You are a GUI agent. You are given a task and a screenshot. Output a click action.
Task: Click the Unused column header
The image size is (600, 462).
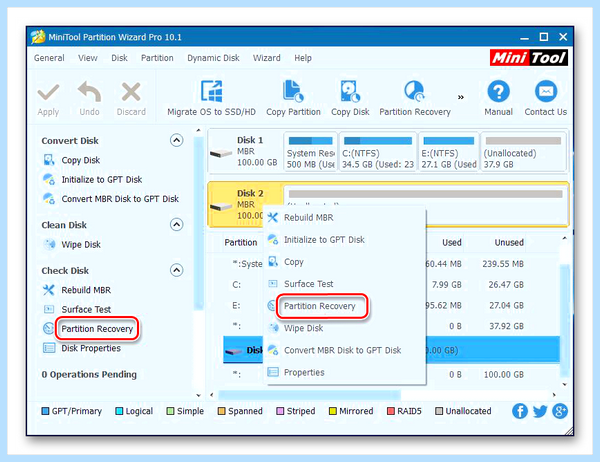(x=509, y=242)
